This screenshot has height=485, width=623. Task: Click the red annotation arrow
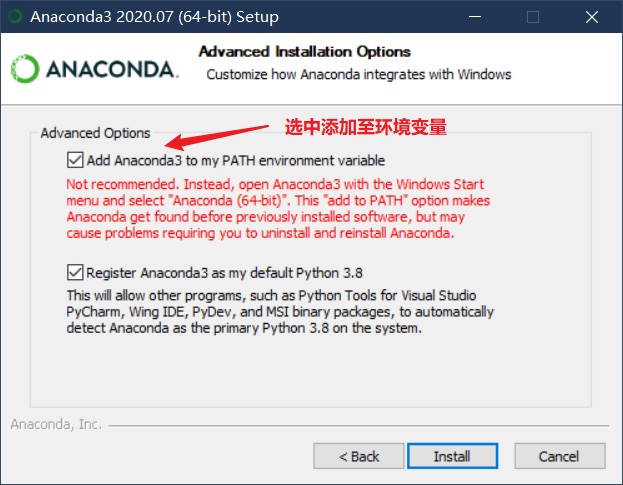click(217, 137)
